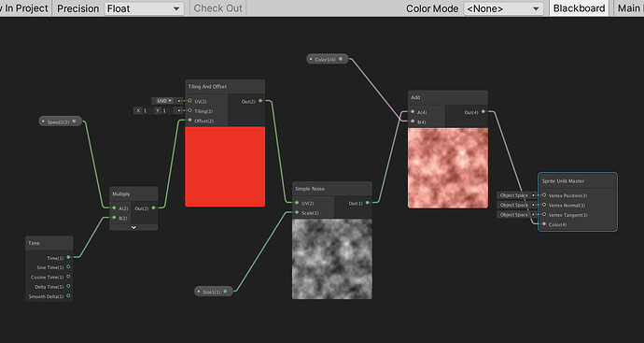Click the Delta Time(1) output port
Viewport: 644px width, 343px height.
click(68, 286)
